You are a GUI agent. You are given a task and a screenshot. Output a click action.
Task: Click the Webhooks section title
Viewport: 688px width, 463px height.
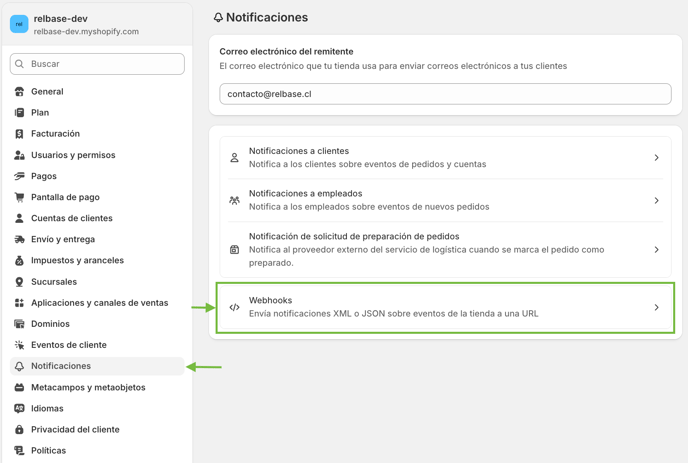[x=270, y=300]
